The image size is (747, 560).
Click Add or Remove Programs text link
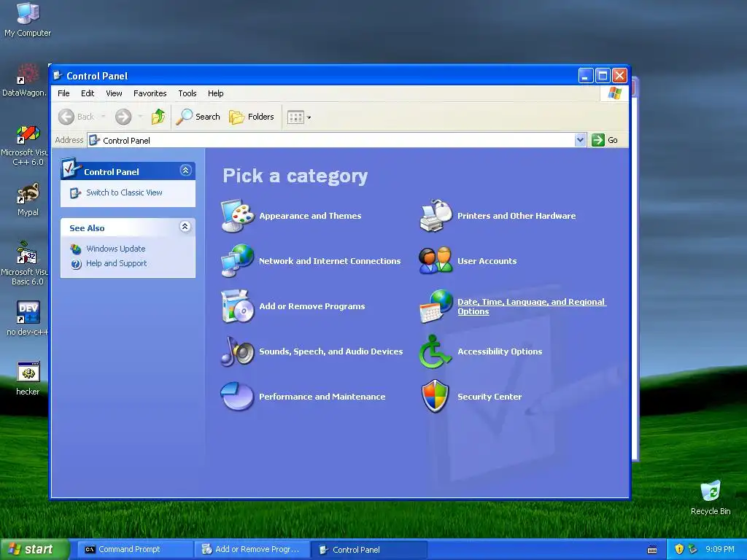(x=312, y=306)
